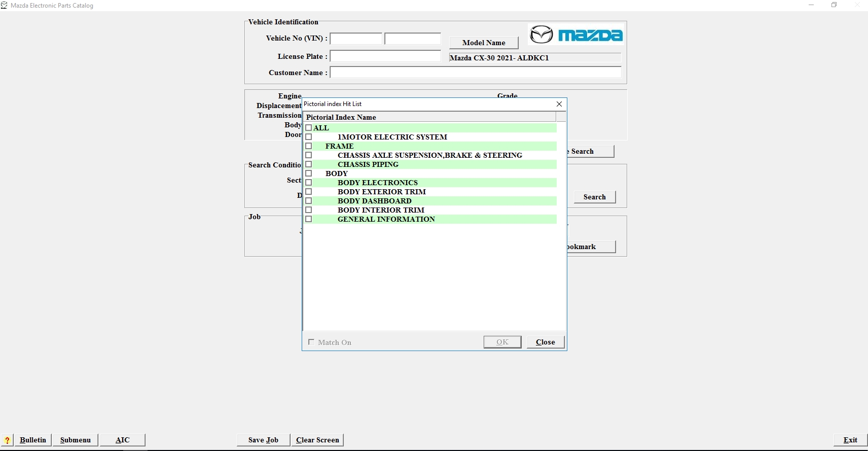
Task: Tick the GENERAL INFORMATION checkbox
Action: tap(309, 219)
